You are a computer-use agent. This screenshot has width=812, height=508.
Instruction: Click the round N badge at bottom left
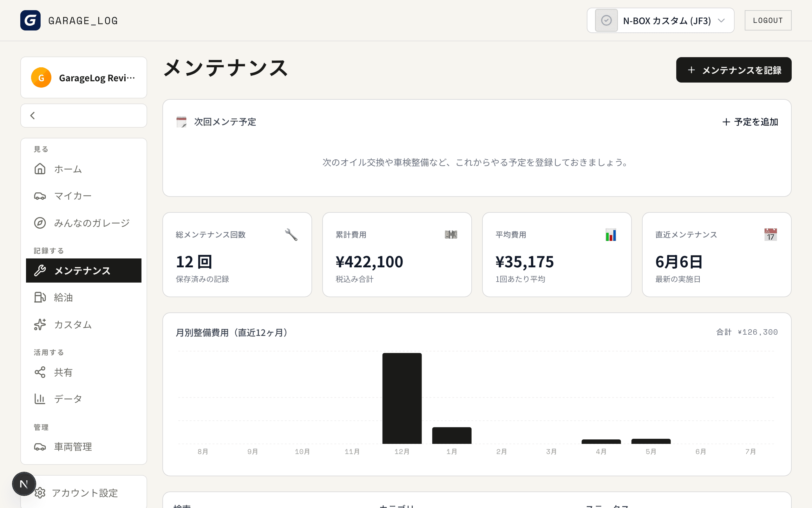tap(24, 484)
